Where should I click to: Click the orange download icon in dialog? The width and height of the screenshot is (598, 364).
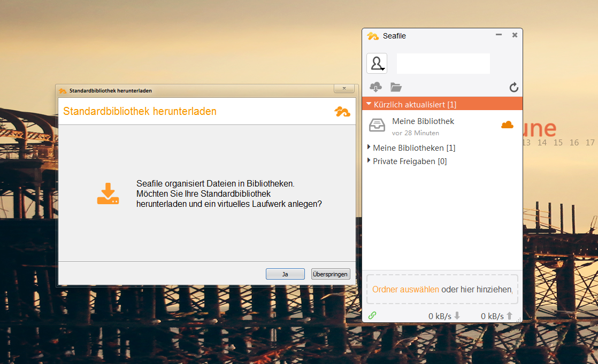click(x=108, y=193)
